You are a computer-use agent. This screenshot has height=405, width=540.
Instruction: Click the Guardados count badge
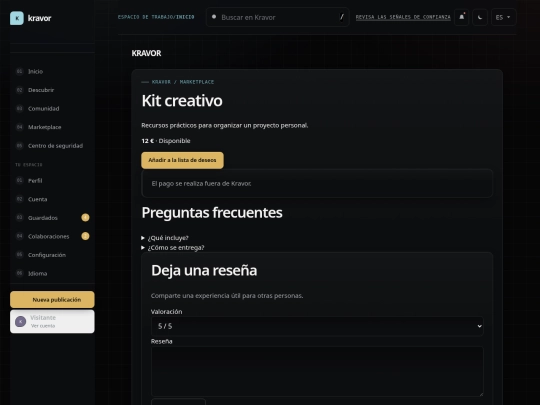click(x=85, y=217)
